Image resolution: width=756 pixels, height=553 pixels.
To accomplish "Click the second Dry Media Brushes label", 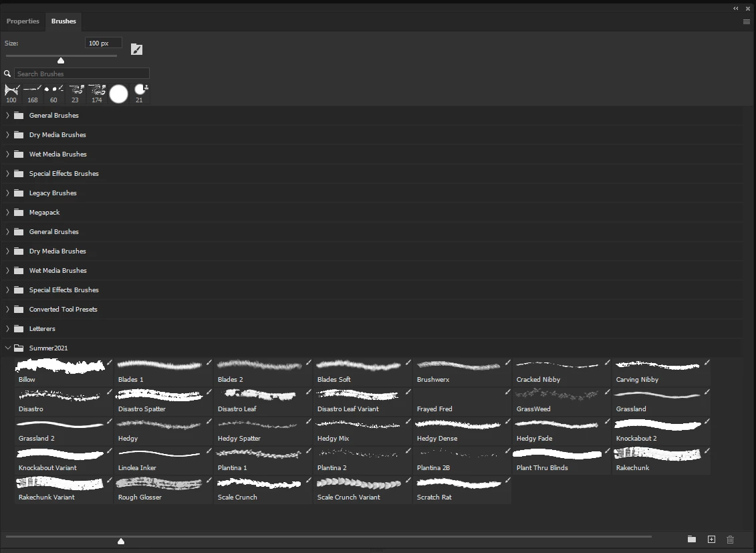I will 57,251.
